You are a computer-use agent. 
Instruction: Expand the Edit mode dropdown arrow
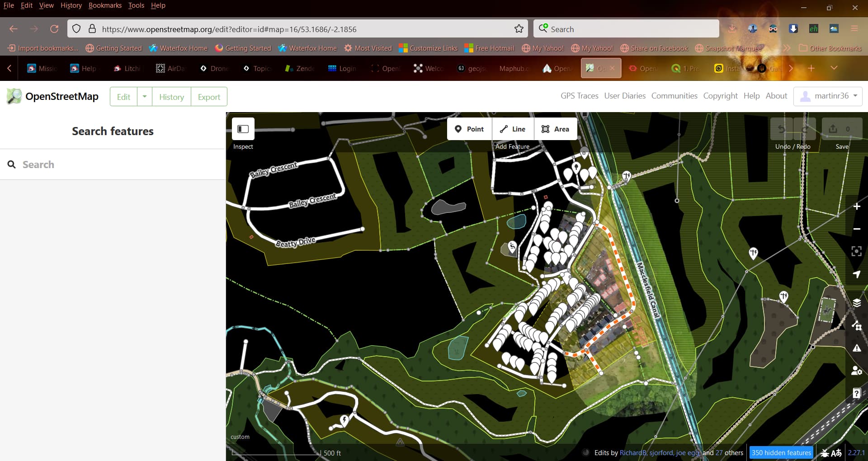[x=145, y=96]
